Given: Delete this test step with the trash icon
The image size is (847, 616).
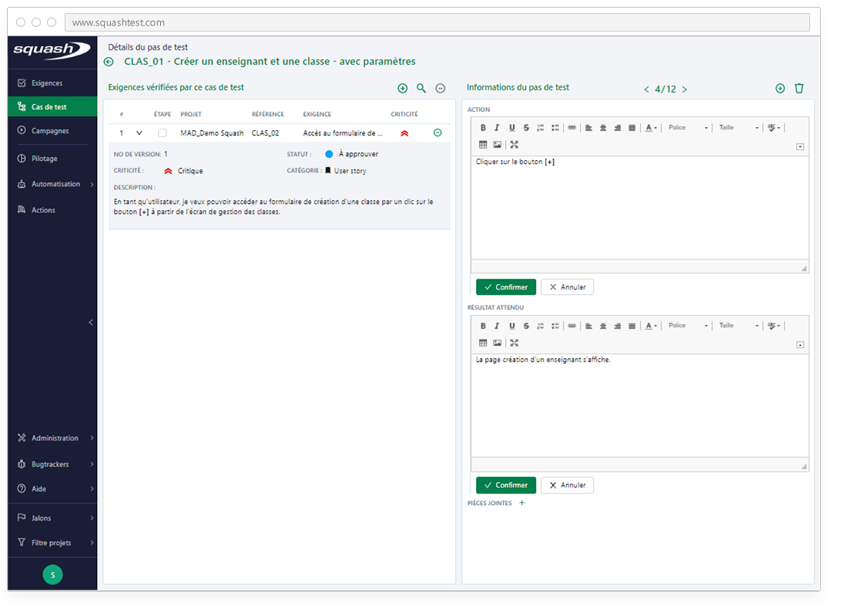Looking at the screenshot, I should point(799,88).
